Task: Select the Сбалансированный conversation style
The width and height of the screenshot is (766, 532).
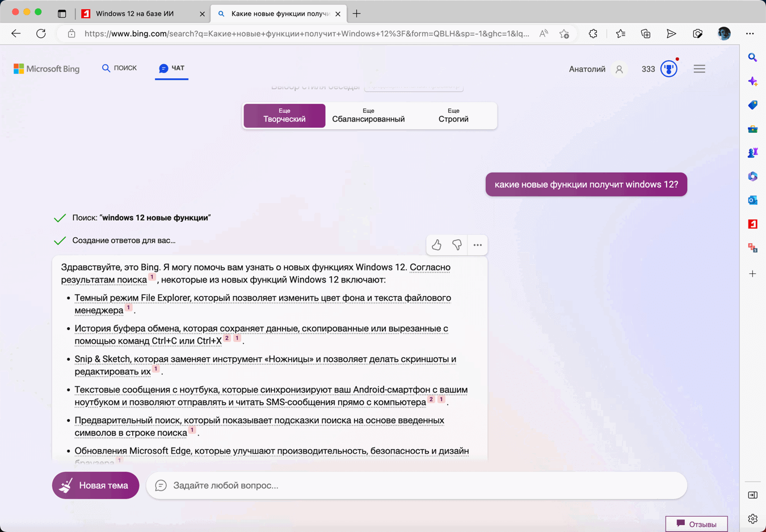Action: (368, 116)
